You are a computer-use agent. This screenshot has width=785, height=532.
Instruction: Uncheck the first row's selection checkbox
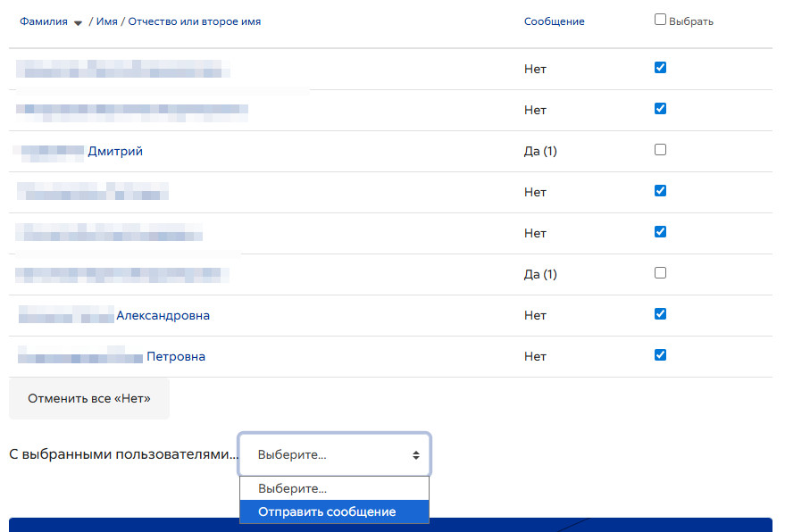click(660, 68)
